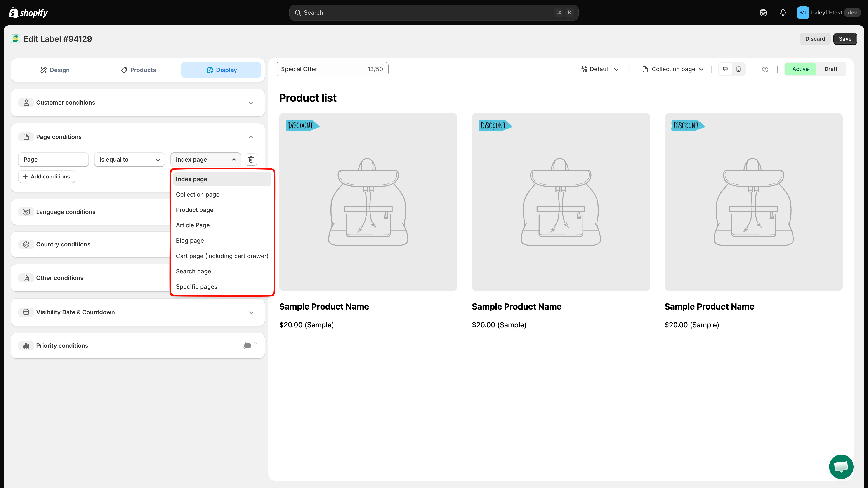Set label status to Draft
The image size is (868, 488).
tap(831, 69)
